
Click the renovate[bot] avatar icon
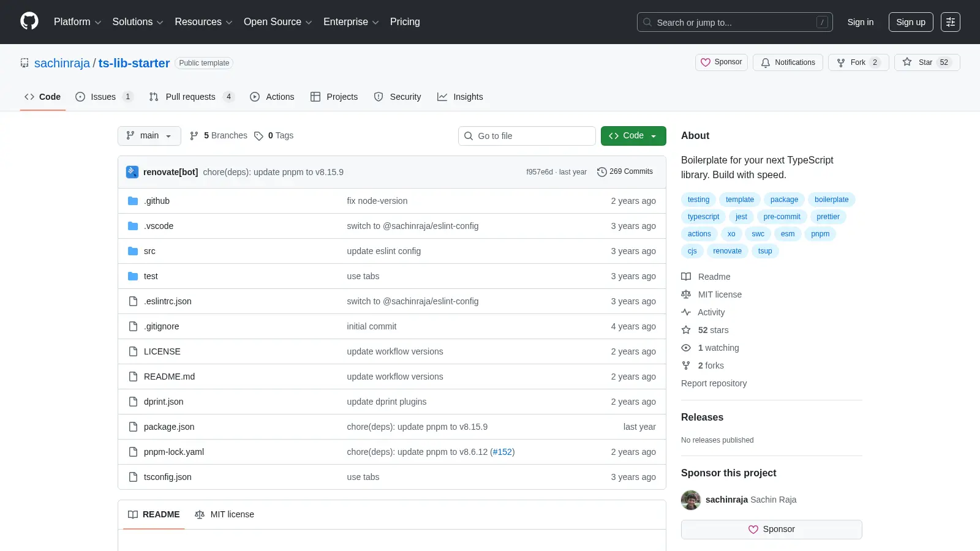pos(132,172)
